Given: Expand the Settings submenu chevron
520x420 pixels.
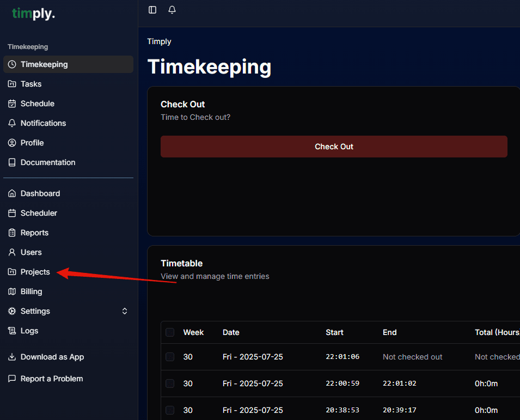Looking at the screenshot, I should tap(125, 311).
